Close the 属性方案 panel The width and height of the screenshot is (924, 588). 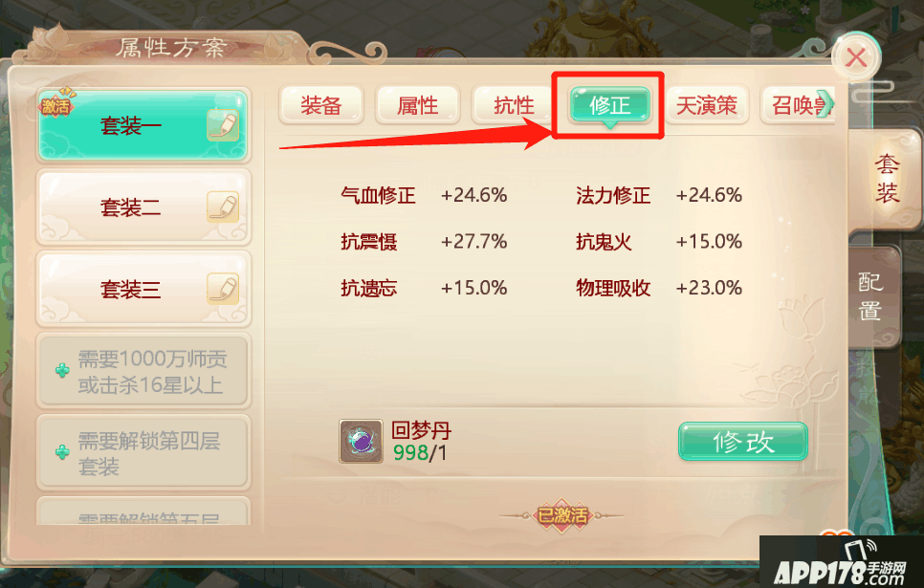pos(856,57)
